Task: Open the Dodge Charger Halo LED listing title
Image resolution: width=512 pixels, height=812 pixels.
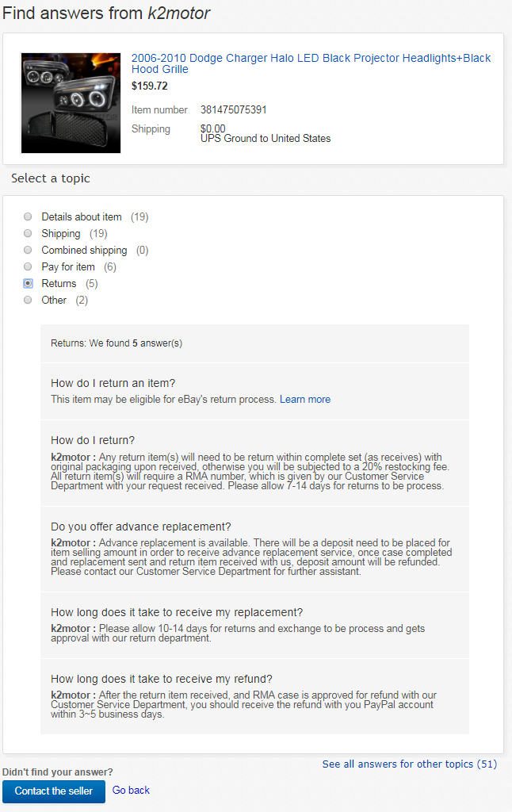Action: click(x=311, y=63)
